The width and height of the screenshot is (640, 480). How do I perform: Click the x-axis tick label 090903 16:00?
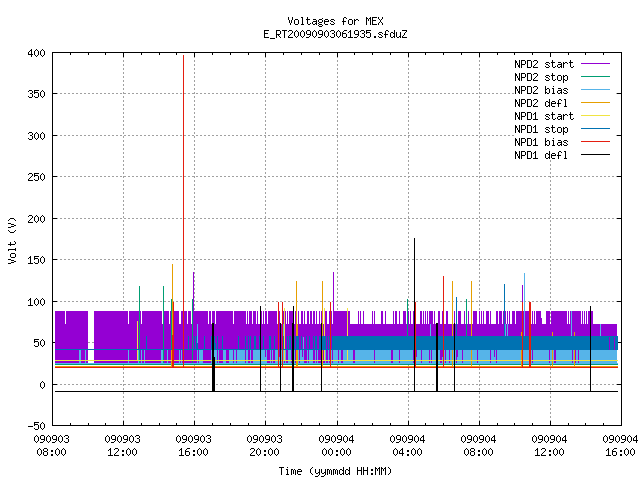click(x=193, y=446)
